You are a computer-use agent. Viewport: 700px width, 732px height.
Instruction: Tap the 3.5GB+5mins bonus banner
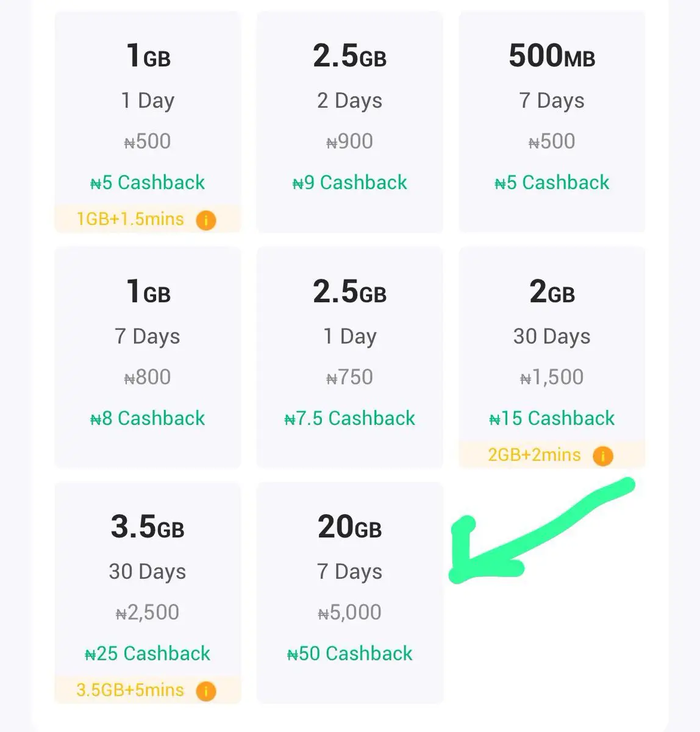click(130, 691)
